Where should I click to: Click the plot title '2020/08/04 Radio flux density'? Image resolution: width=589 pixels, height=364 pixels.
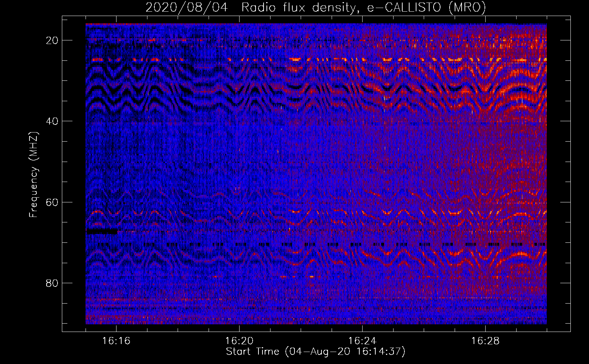click(316, 8)
